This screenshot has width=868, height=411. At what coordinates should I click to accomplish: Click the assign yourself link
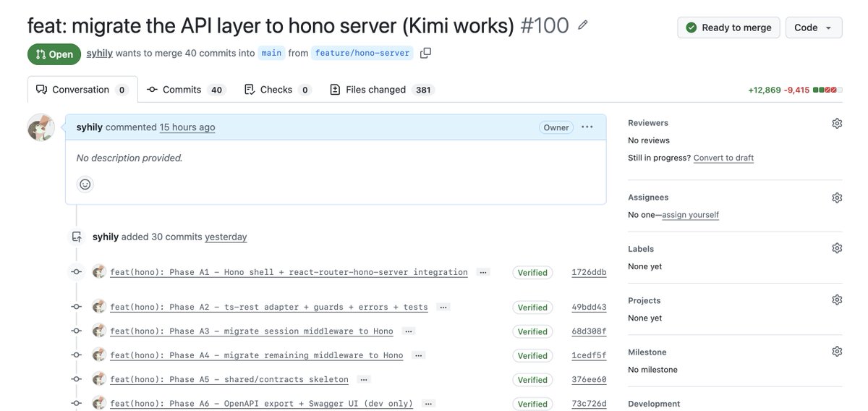[x=691, y=215]
